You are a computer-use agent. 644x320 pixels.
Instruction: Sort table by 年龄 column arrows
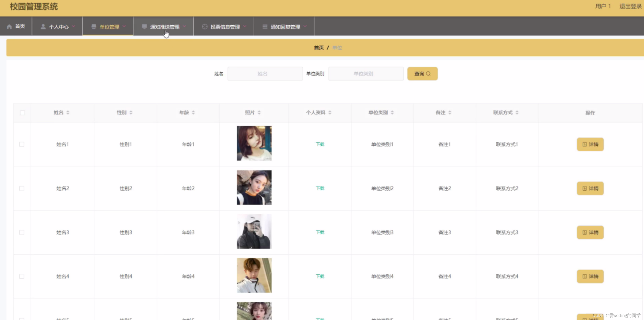(193, 112)
